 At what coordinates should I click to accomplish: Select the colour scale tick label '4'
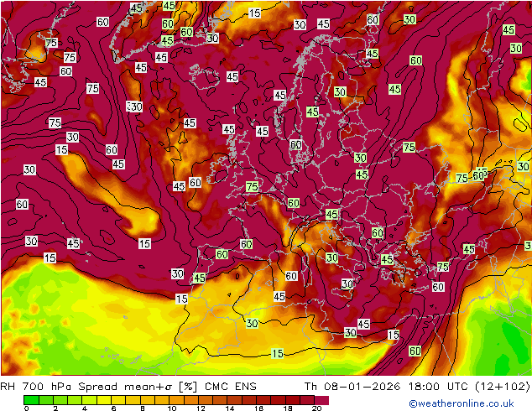click(85, 408)
